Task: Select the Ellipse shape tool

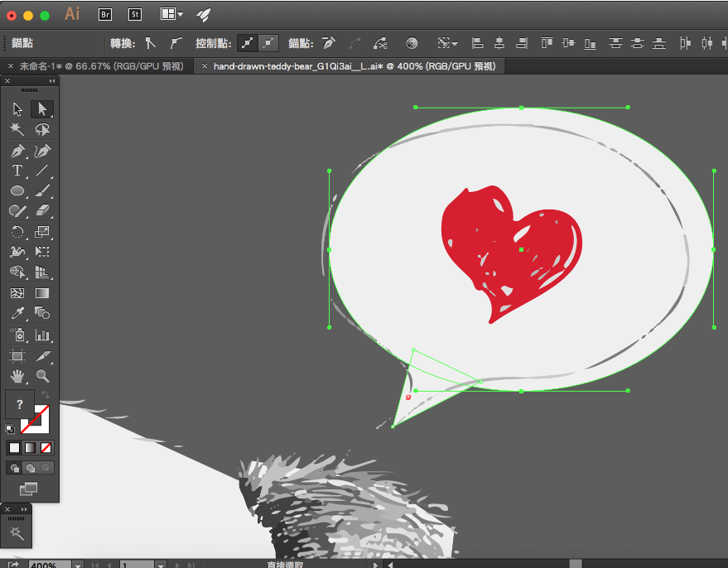Action: (x=17, y=191)
